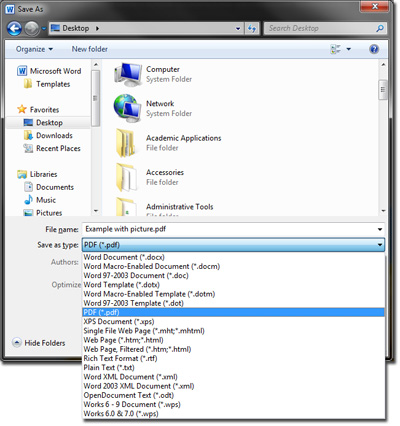Click the Help question mark icon
The image size is (400, 426).
[x=374, y=49]
